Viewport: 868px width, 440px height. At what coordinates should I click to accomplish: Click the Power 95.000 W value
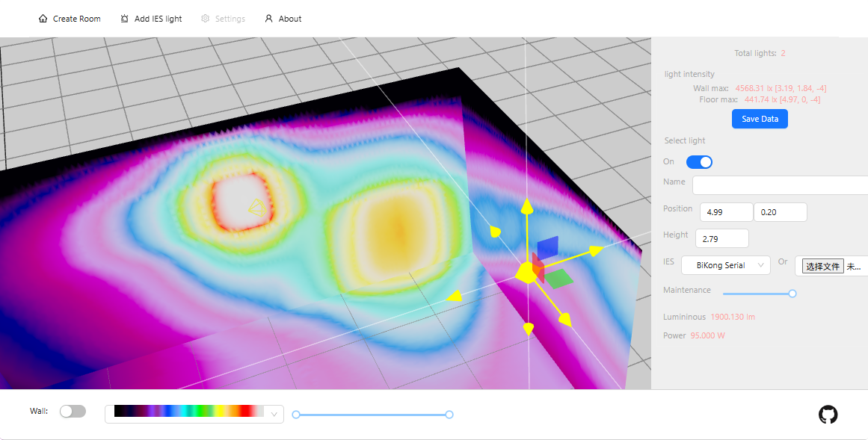pyautogui.click(x=707, y=335)
